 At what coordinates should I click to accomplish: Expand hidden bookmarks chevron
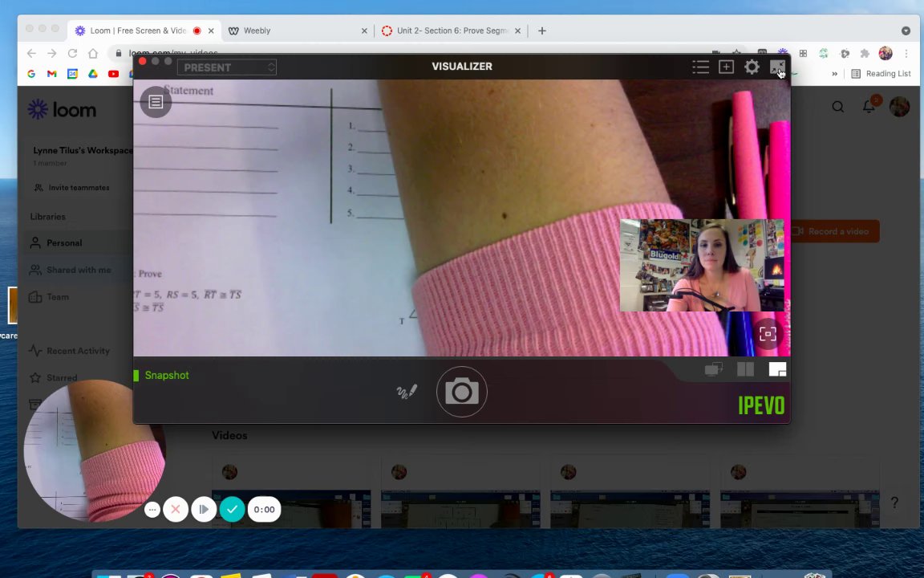834,74
